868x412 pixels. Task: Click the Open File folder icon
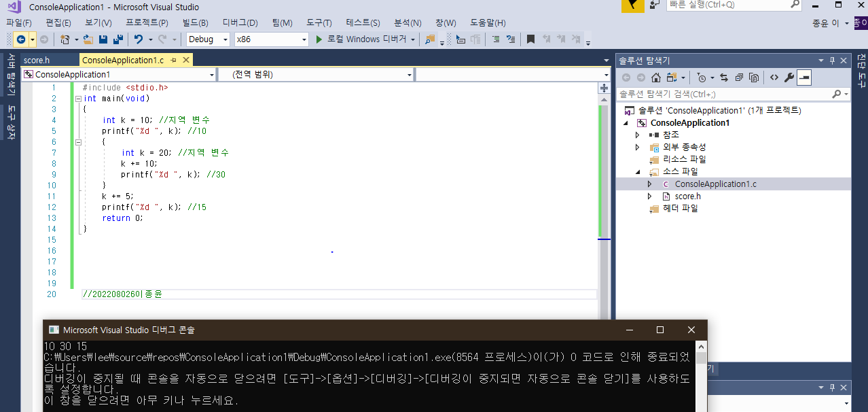click(88, 39)
